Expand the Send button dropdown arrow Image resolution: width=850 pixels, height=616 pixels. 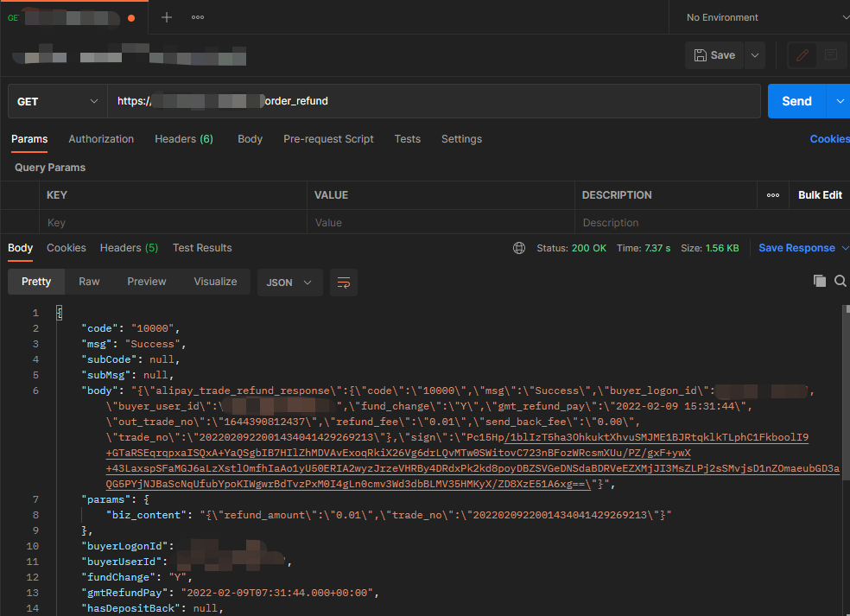tap(839, 101)
